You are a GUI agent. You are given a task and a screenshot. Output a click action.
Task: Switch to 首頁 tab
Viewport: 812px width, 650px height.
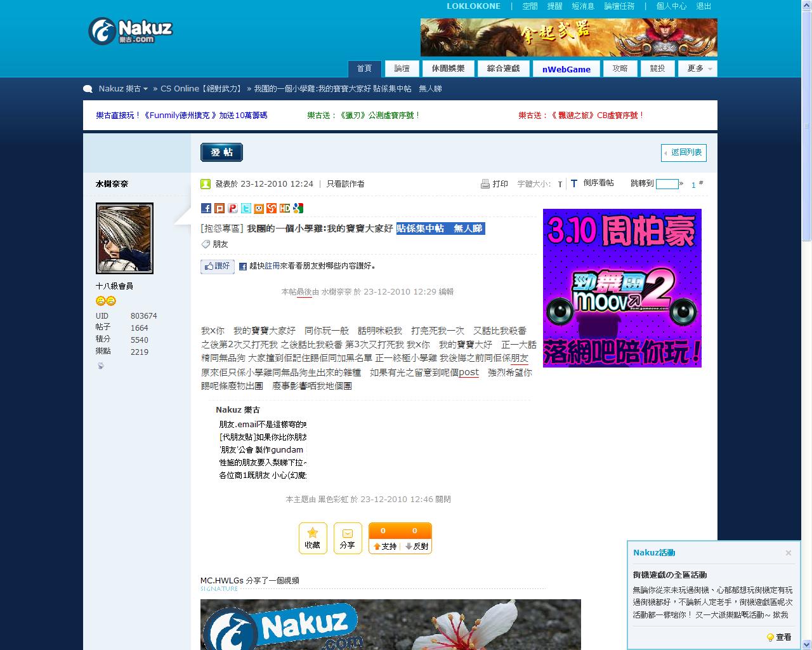(x=364, y=69)
